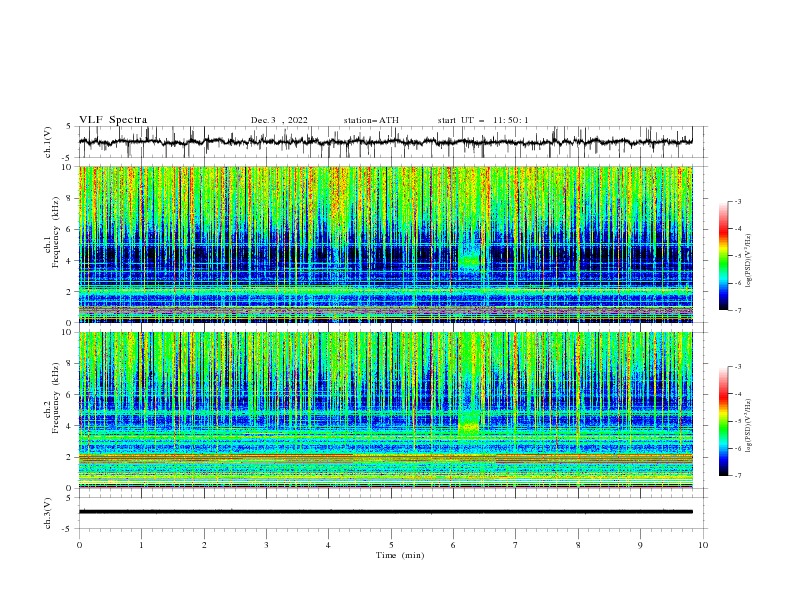
Task: Click the "VLF Spectra" title text
Action: point(113,120)
